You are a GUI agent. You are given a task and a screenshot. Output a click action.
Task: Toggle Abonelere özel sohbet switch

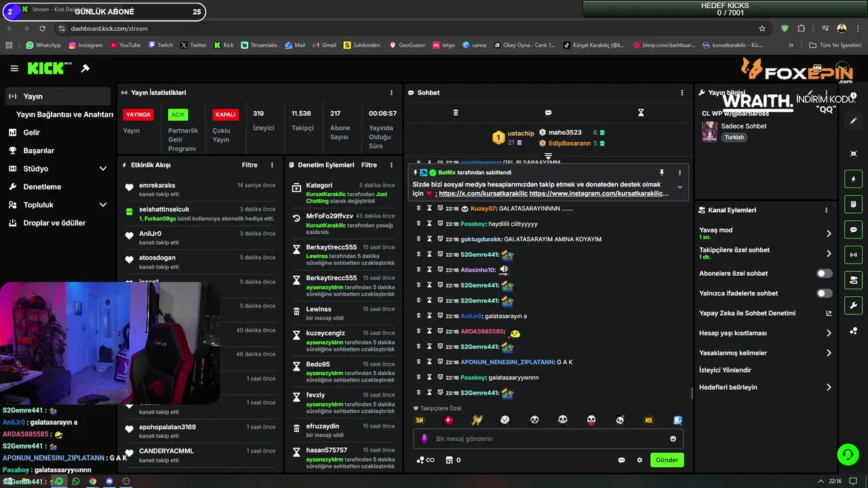825,273
